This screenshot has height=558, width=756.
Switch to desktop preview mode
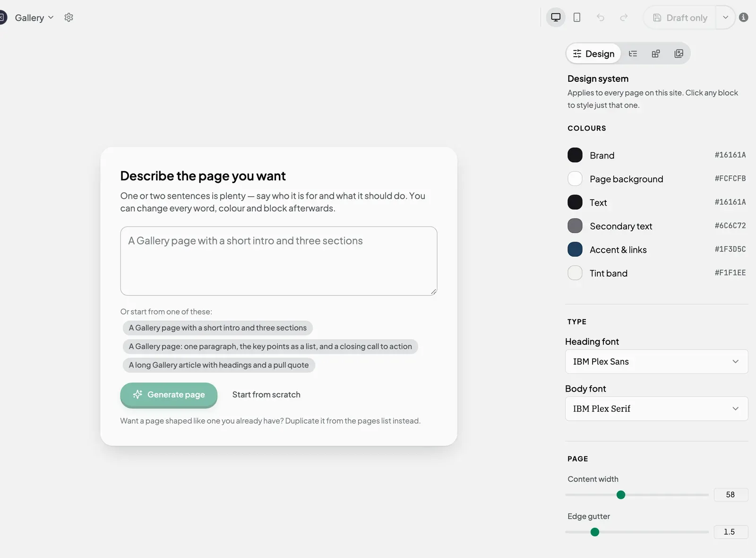(556, 17)
